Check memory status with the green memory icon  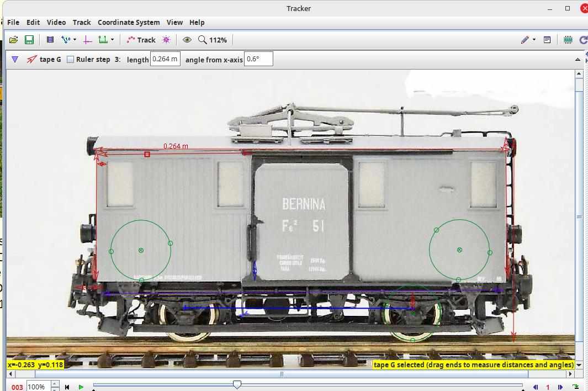568,39
